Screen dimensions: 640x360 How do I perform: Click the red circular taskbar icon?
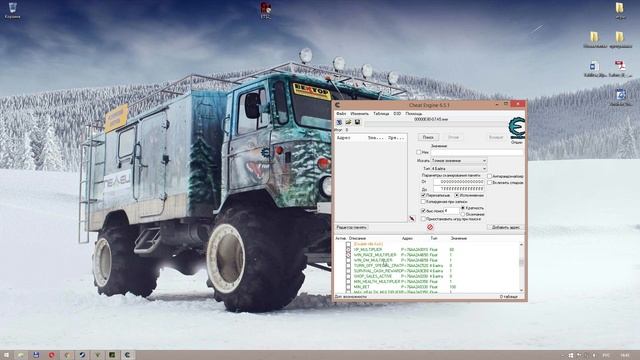(51, 355)
